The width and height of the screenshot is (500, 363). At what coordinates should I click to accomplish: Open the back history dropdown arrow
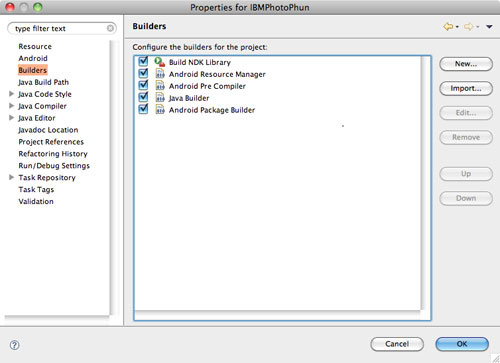click(457, 27)
